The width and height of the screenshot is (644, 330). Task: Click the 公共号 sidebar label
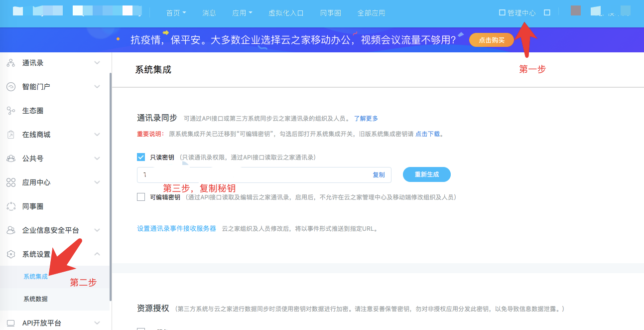(33, 159)
